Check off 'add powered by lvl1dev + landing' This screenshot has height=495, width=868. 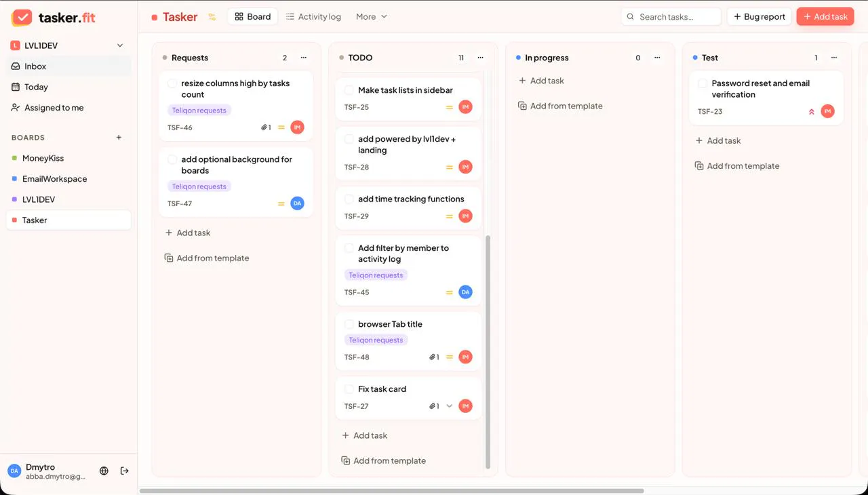click(x=349, y=139)
